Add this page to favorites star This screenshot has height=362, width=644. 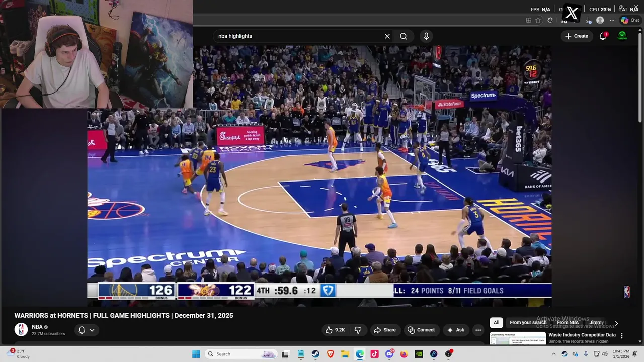point(538,20)
